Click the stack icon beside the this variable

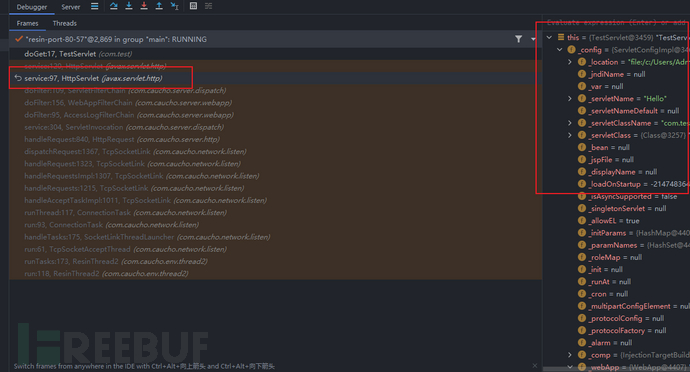561,37
